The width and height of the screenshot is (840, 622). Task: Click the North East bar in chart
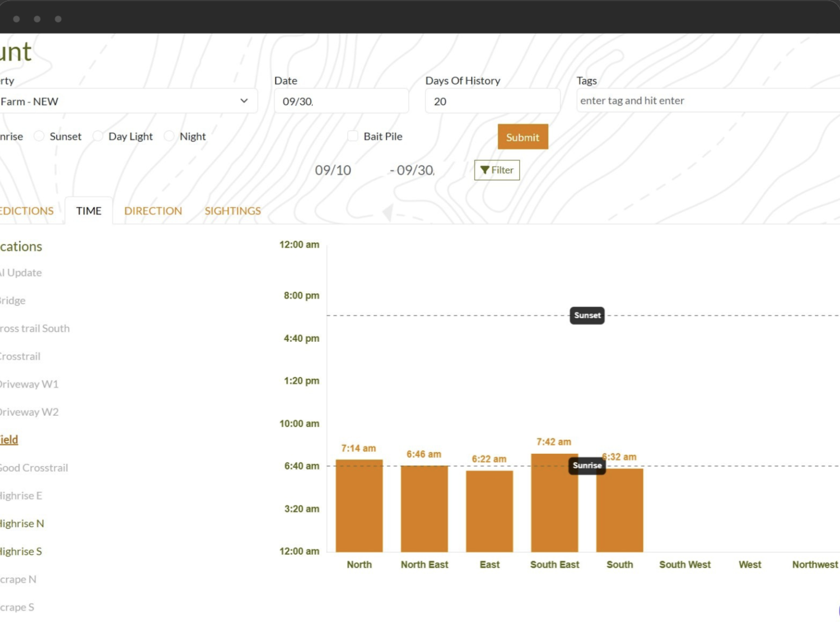tap(424, 509)
